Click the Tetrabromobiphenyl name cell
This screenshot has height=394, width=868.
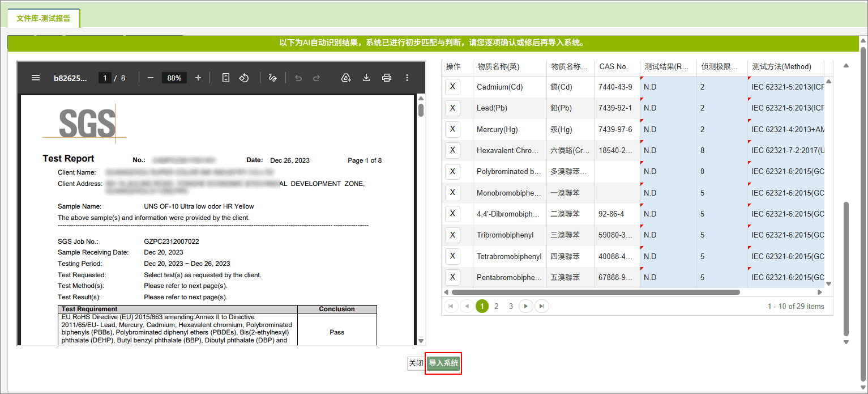(x=510, y=257)
